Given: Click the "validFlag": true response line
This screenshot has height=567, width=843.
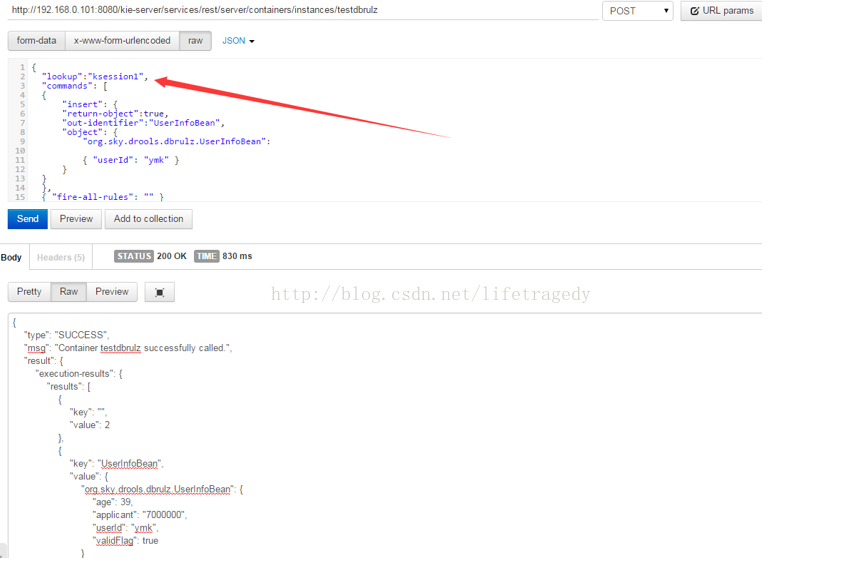Looking at the screenshot, I should click(125, 541).
